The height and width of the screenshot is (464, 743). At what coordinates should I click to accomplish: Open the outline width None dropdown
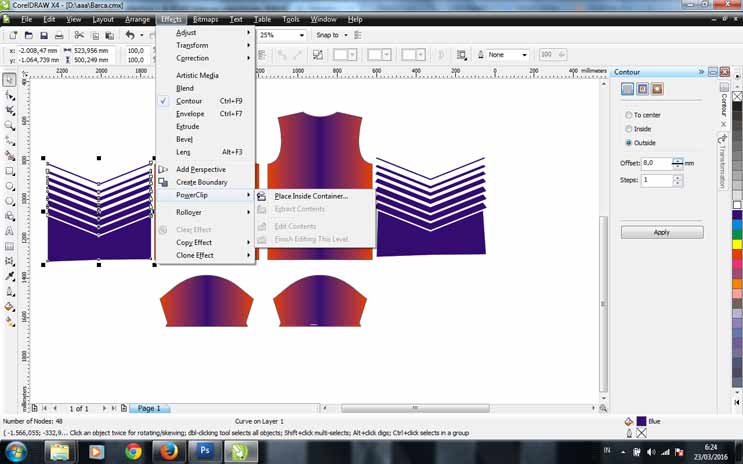click(524, 55)
